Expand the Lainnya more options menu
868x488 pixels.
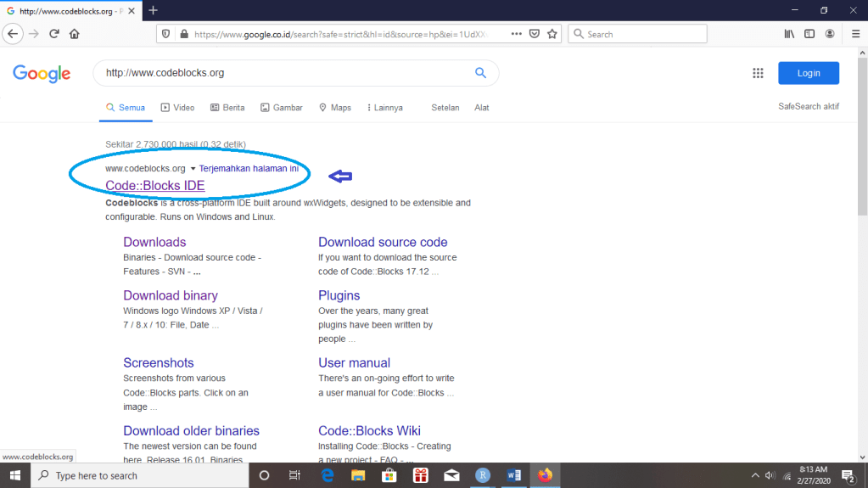point(384,108)
